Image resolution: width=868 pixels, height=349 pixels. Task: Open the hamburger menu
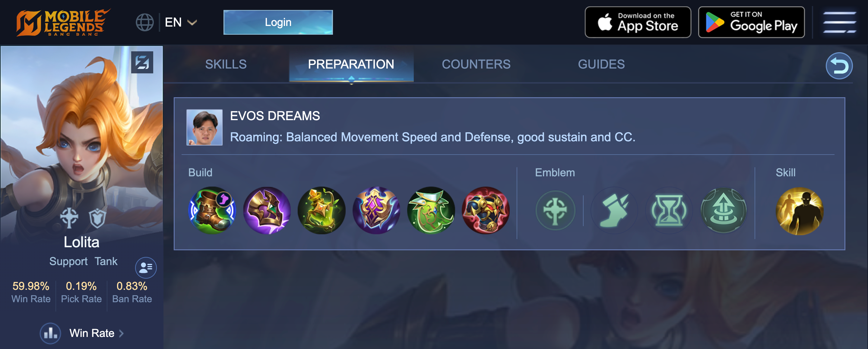pyautogui.click(x=839, y=22)
